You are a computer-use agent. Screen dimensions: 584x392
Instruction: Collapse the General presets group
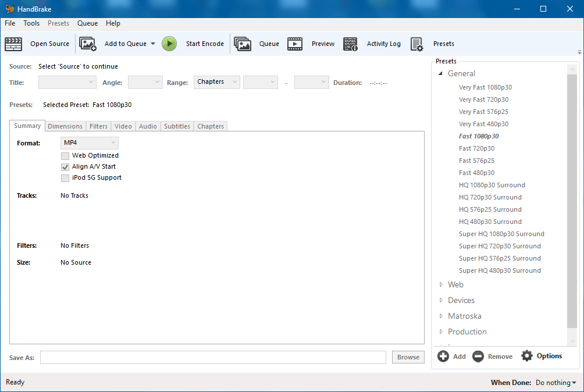click(x=440, y=73)
